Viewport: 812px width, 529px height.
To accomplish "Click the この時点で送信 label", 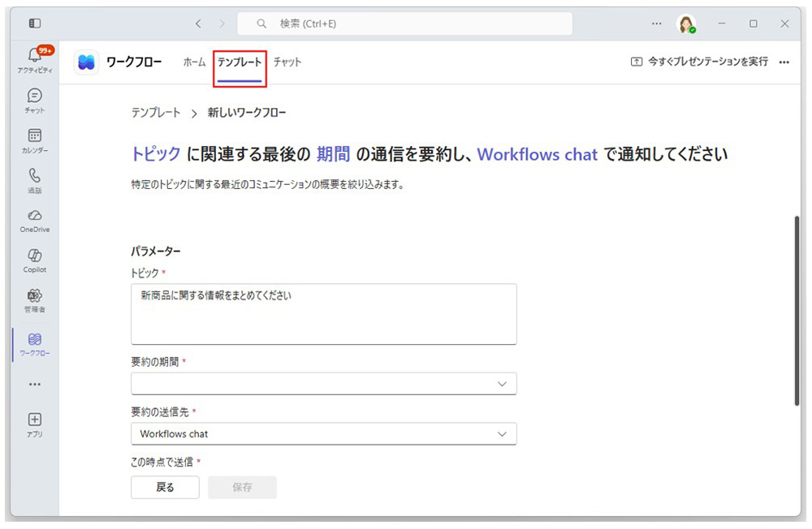I will click(x=162, y=462).
